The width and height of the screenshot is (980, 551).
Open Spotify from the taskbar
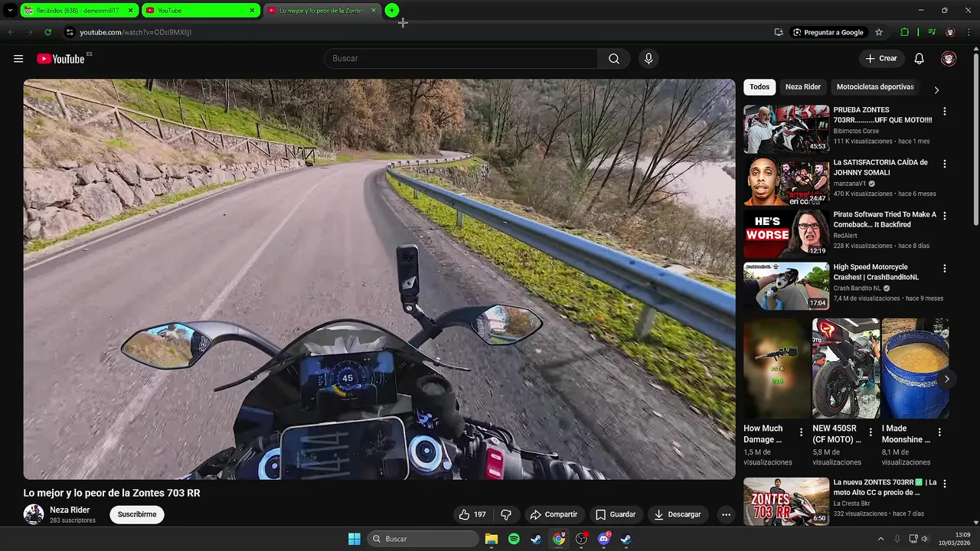(x=514, y=539)
